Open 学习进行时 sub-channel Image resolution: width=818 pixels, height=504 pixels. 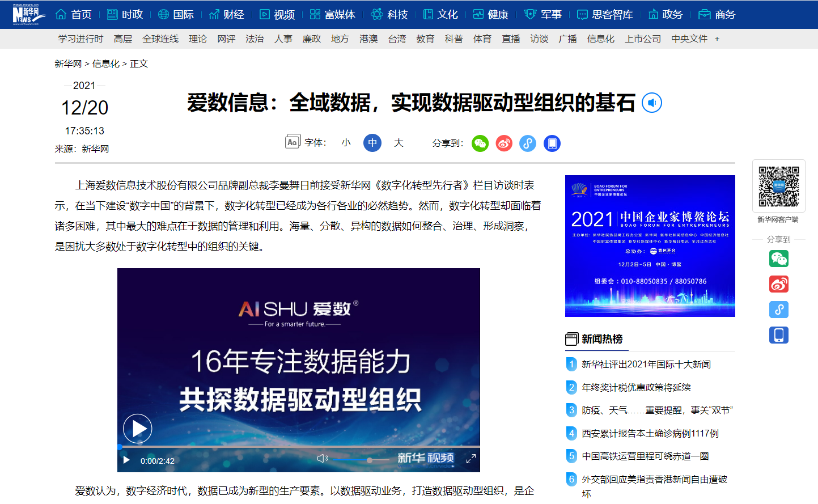[x=80, y=39]
